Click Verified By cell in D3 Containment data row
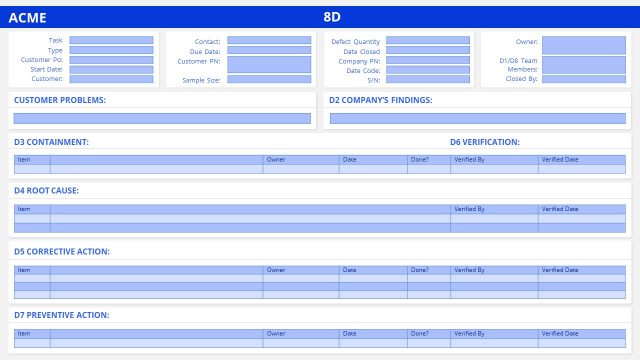 (x=494, y=169)
